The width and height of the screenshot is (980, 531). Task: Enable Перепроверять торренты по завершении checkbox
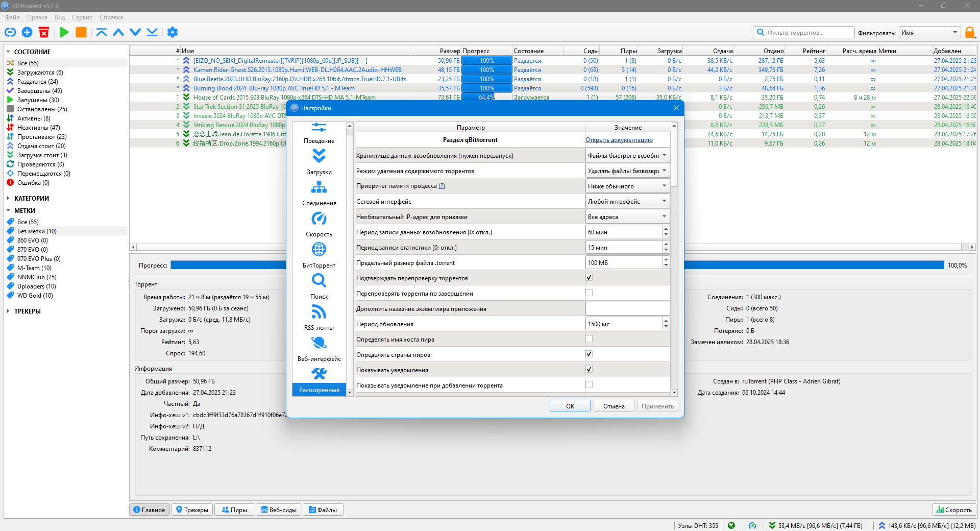click(x=589, y=293)
